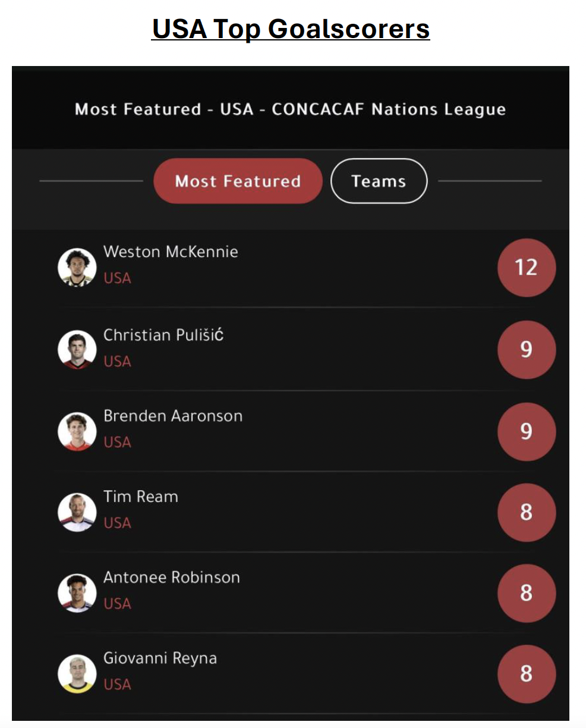The width and height of the screenshot is (586, 728).
Task: Select the Giovanni Reyna name
Action: click(160, 659)
